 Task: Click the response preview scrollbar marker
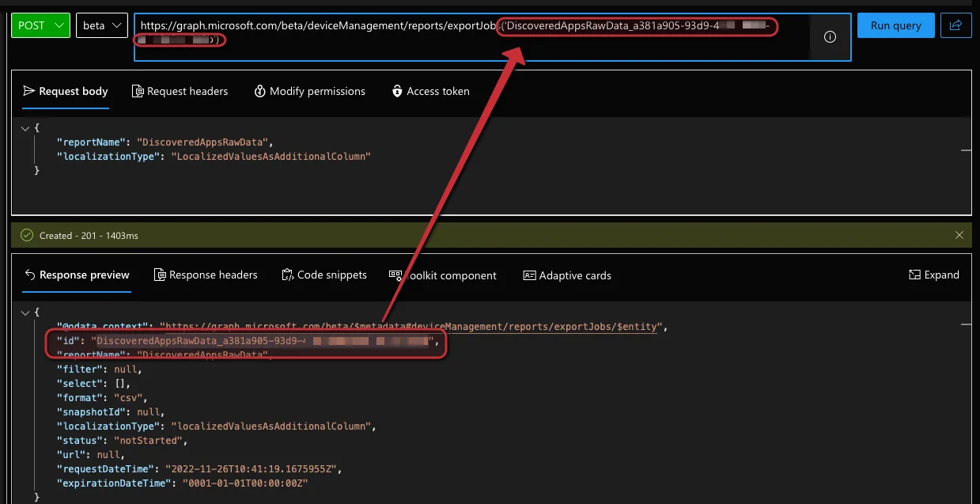tap(966, 324)
